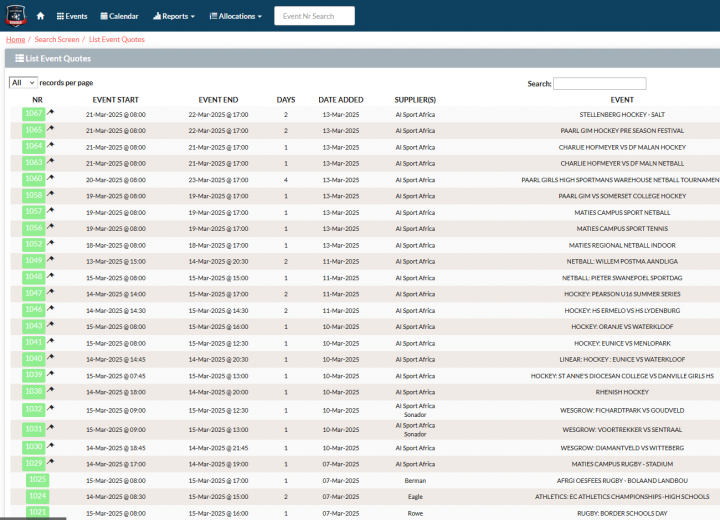Open quote number 1021 badge

[38, 512]
